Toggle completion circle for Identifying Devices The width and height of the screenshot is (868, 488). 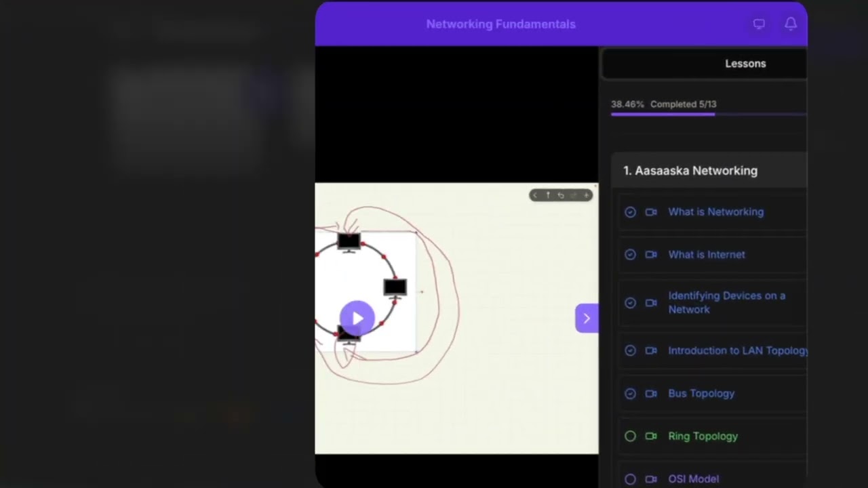point(630,303)
